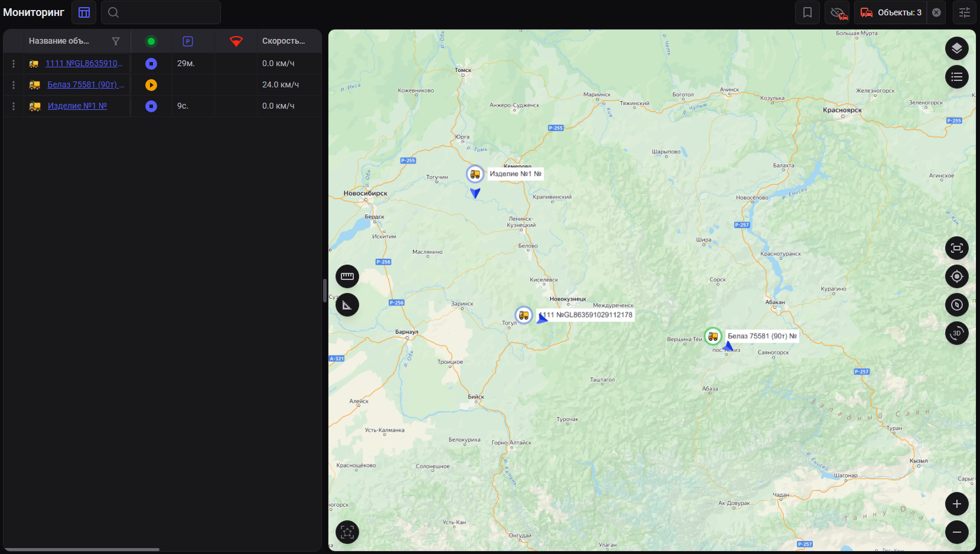Viewport: 980px width, 554px height.
Task: Click the fit-to-objects frame icon on map
Action: (956, 248)
